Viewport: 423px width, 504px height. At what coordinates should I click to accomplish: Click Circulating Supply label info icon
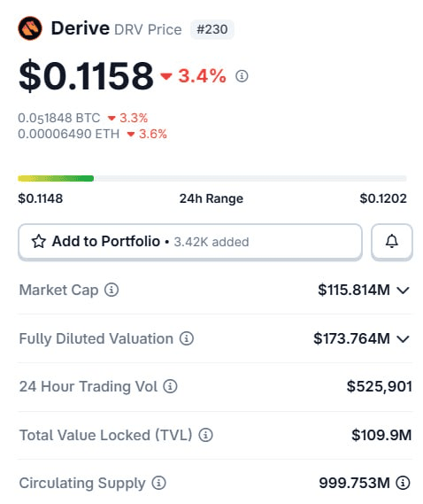click(158, 483)
